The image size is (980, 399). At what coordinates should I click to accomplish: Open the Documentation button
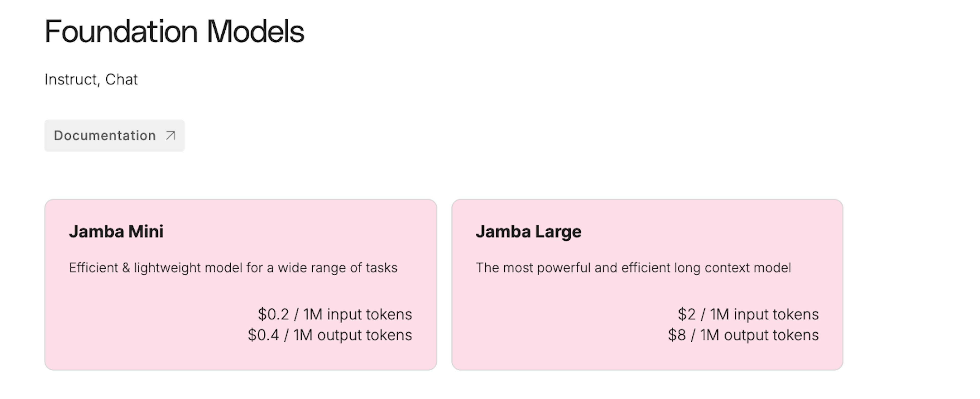pos(115,136)
